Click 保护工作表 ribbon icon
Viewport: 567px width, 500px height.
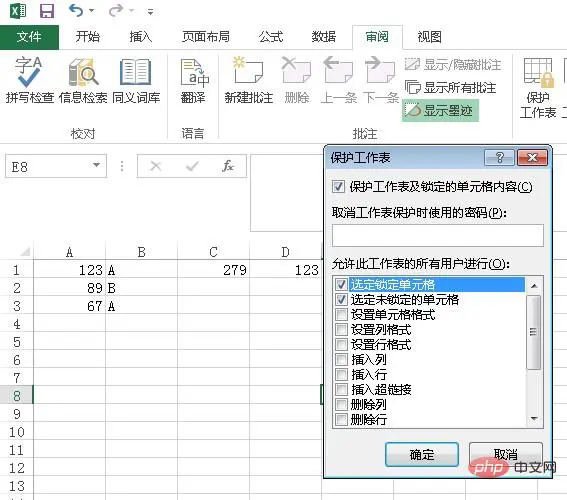(538, 88)
